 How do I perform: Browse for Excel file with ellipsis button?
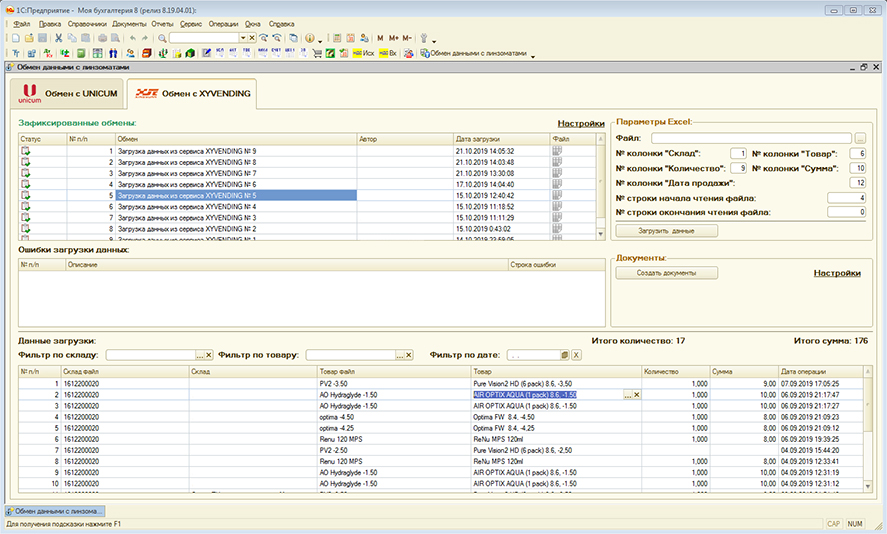tap(859, 138)
